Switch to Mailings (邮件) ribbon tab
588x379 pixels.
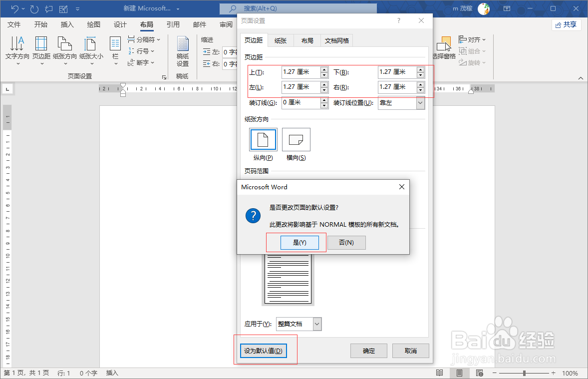tap(200, 25)
